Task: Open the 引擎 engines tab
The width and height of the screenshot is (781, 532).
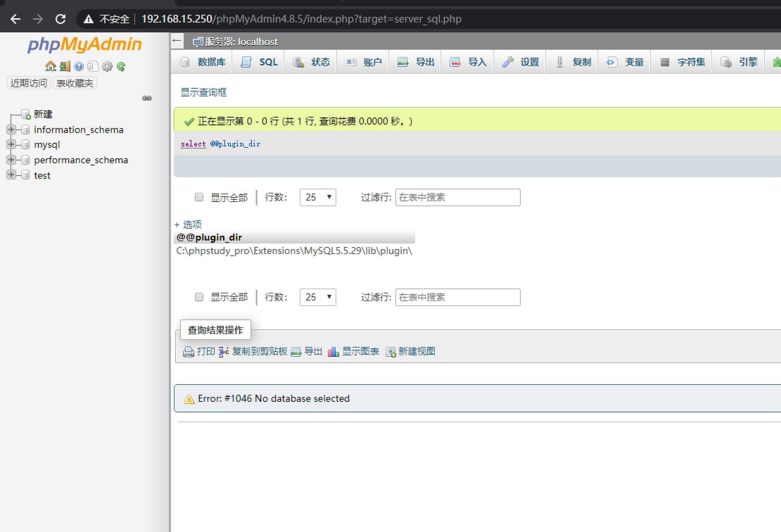Action: pyautogui.click(x=738, y=62)
